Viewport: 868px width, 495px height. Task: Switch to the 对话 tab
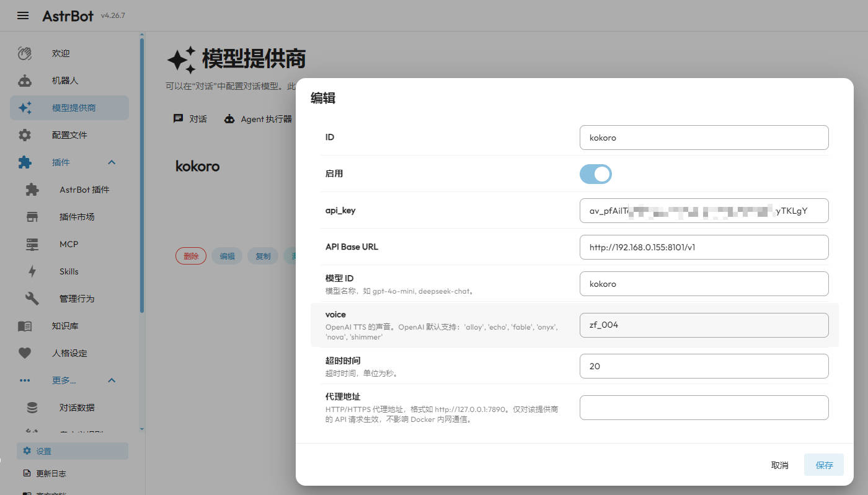tap(190, 118)
